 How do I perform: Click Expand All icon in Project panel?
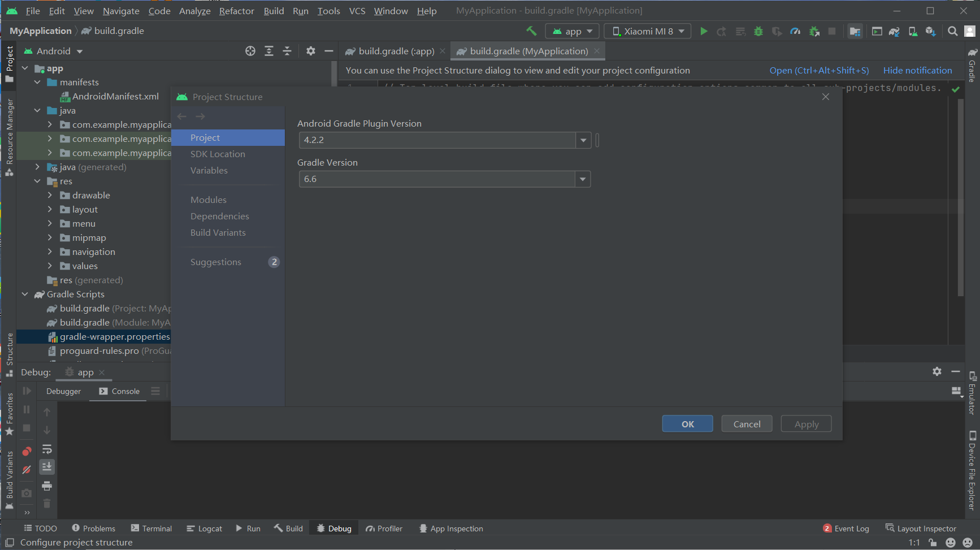coord(269,51)
